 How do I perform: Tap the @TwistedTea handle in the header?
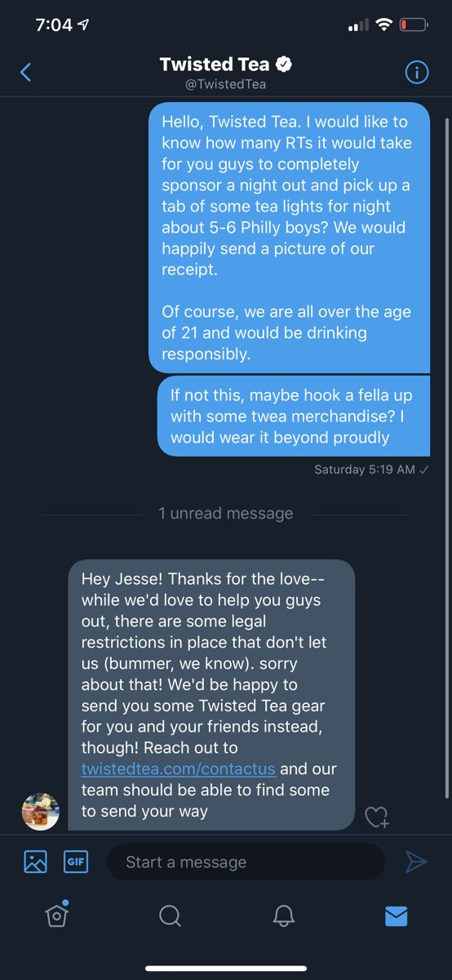[x=226, y=84]
